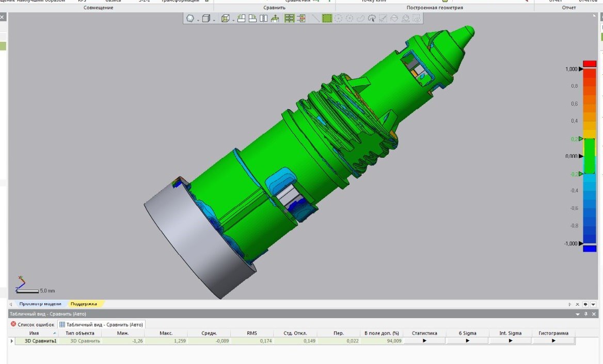Open the projection box dropdown arrow
Viewport: 603px width, 364px height.
pyautogui.click(x=233, y=20)
